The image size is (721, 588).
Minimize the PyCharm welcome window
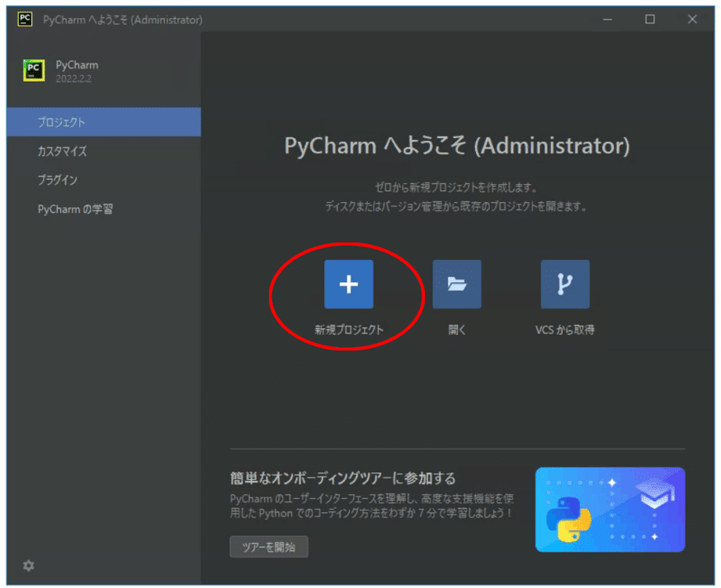coord(607,19)
